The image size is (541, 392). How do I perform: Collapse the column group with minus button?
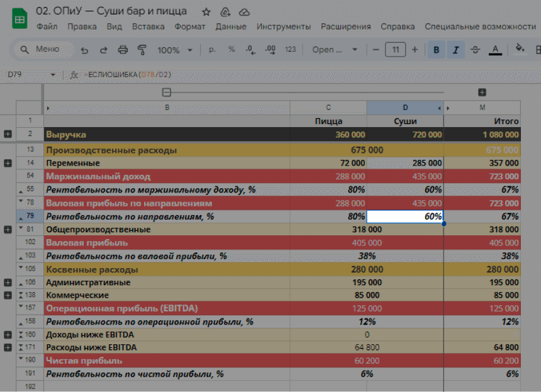coord(167,92)
